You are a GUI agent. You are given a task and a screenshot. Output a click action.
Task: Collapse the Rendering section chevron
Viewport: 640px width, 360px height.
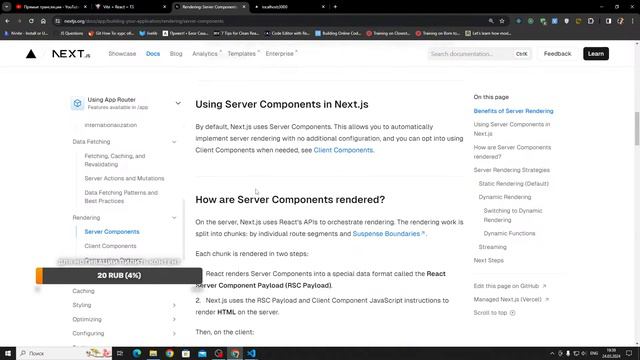pos(174,218)
